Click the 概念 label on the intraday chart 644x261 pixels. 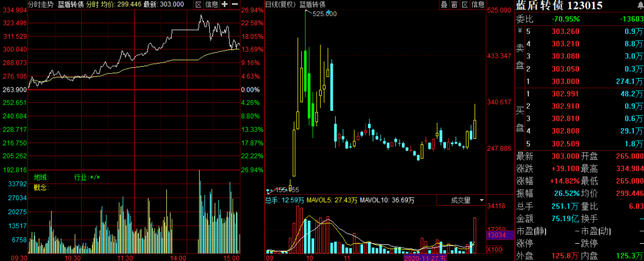pos(40,188)
